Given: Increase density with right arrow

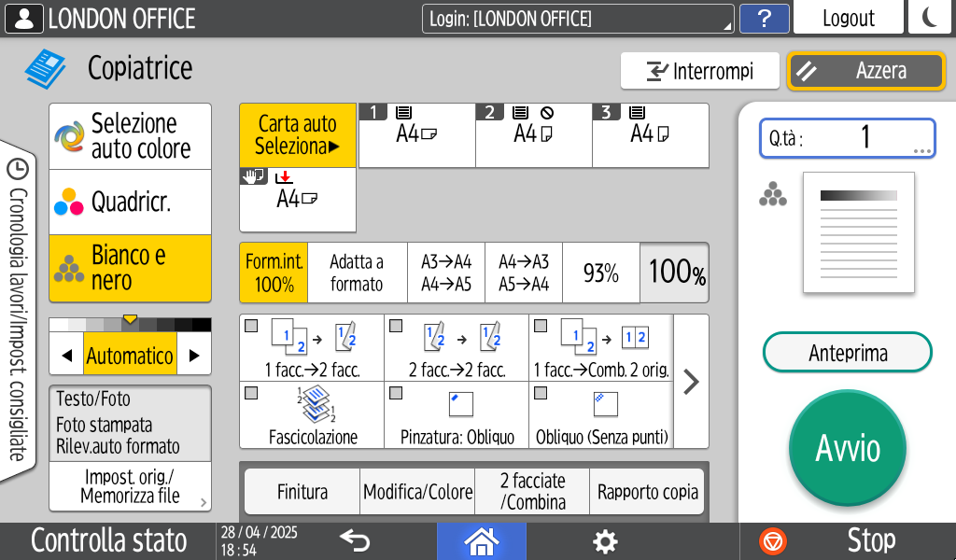Looking at the screenshot, I should (x=194, y=356).
